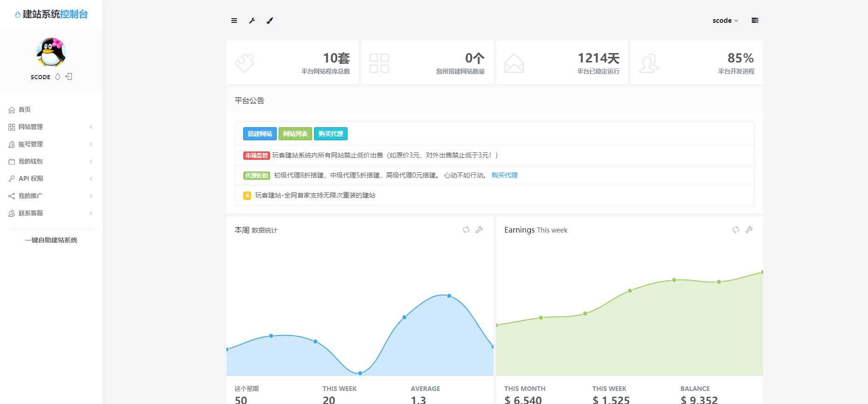Click the droplet icon beside SCODE
The image size is (868, 404).
click(x=58, y=76)
